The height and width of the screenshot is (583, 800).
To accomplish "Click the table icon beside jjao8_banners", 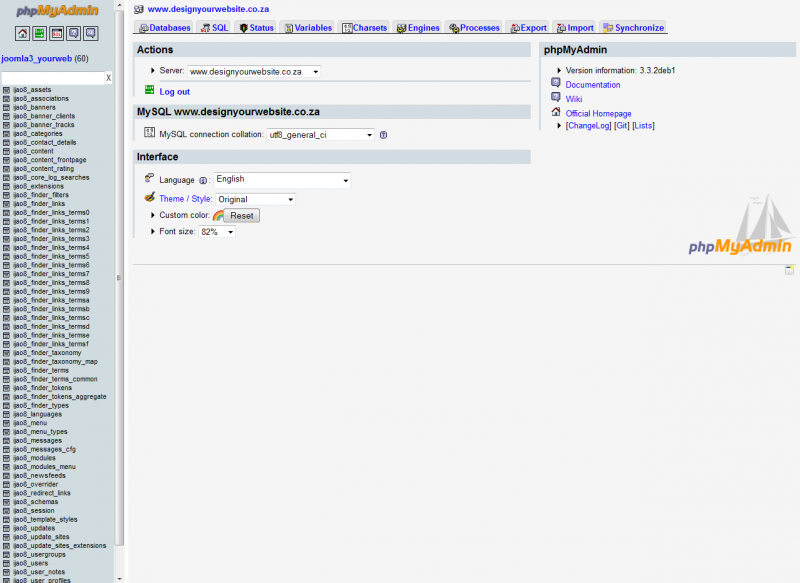I will pos(7,108).
